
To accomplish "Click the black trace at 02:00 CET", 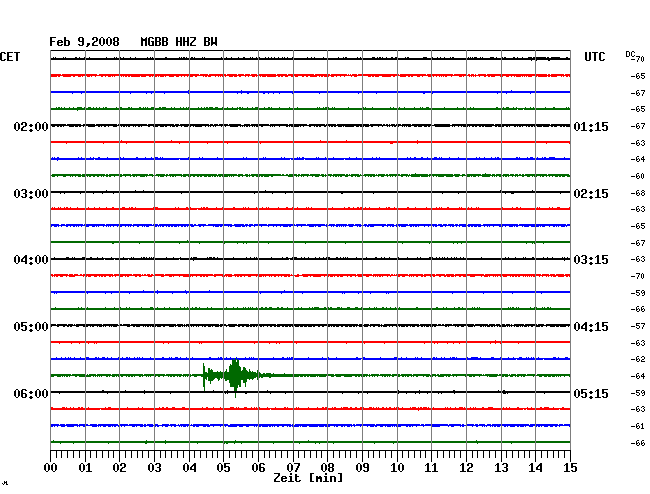I will click(x=310, y=126).
